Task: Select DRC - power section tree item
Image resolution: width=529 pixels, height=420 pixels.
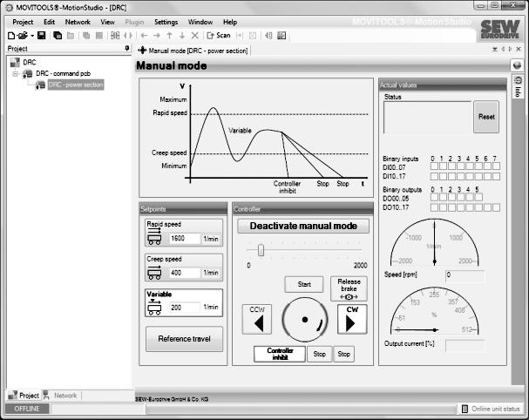Action: 76,85
